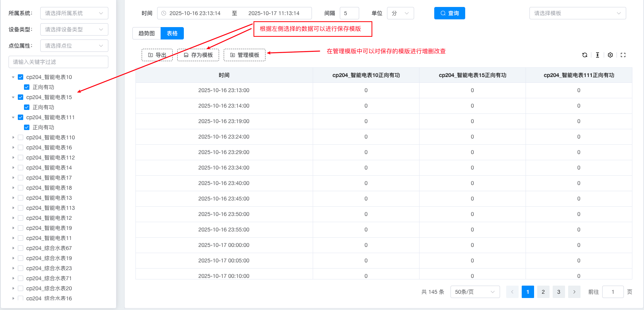The width and height of the screenshot is (644, 310).
Task: Collapse the cp204_智能电表15 tree node
Action: (13, 97)
